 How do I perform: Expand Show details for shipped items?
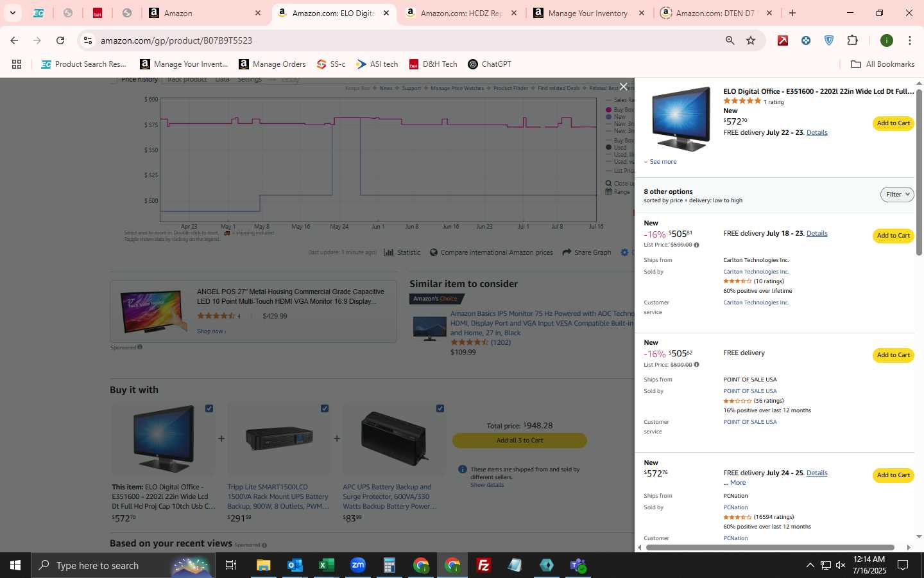click(x=487, y=485)
